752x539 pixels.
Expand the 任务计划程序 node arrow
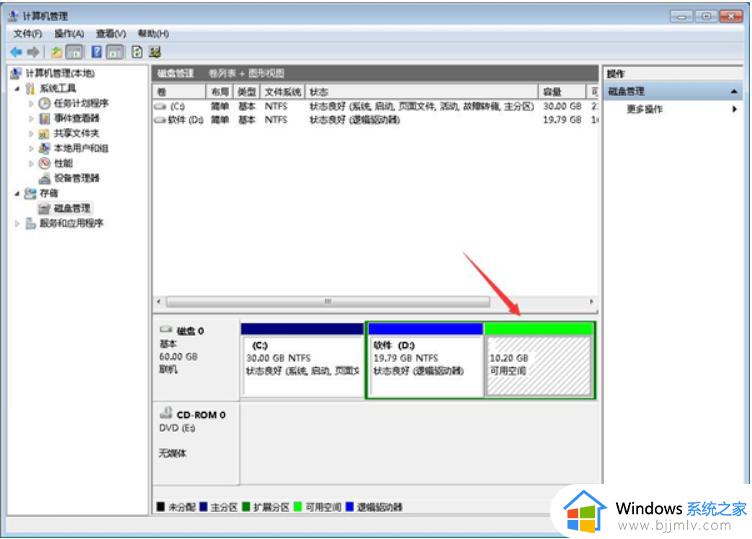(x=31, y=104)
